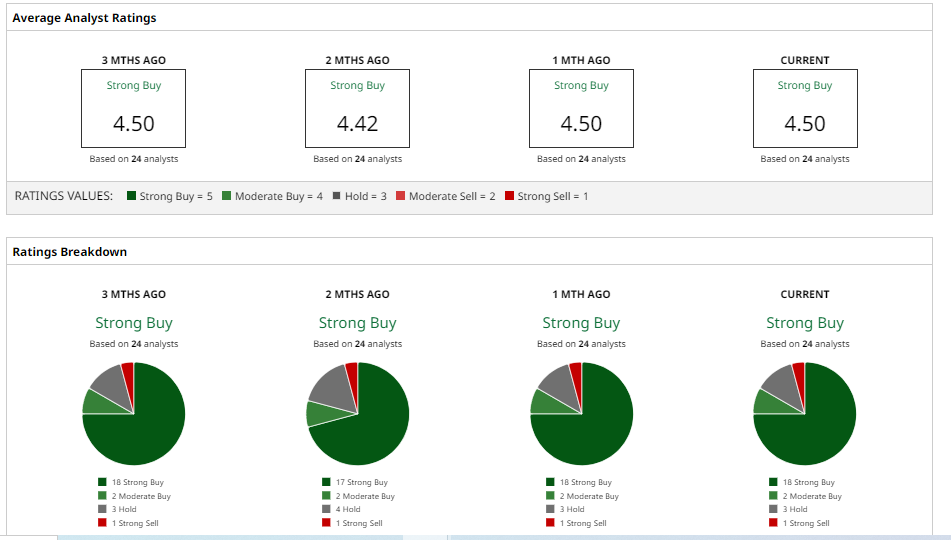
Task: Click the CURRENT ratings breakdown pie chart
Action: coord(805,414)
